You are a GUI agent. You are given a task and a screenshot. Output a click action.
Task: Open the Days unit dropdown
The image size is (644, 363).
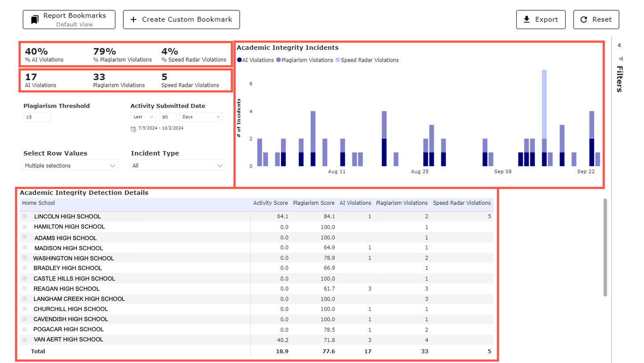coord(201,117)
